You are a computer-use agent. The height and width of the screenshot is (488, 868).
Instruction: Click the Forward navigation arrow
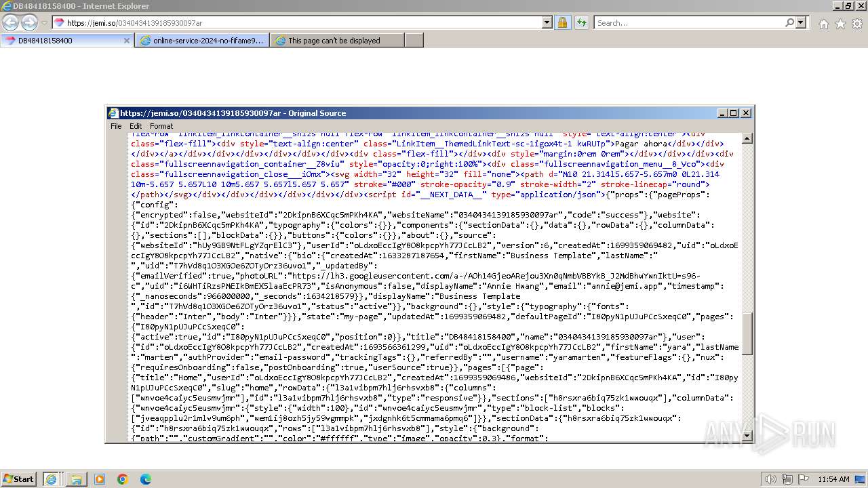(29, 22)
